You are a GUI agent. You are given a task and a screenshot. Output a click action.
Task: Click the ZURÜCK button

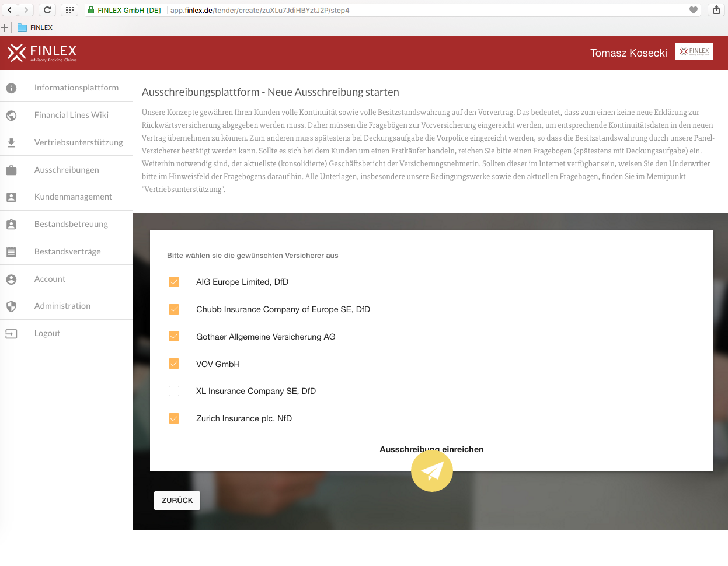(x=177, y=501)
